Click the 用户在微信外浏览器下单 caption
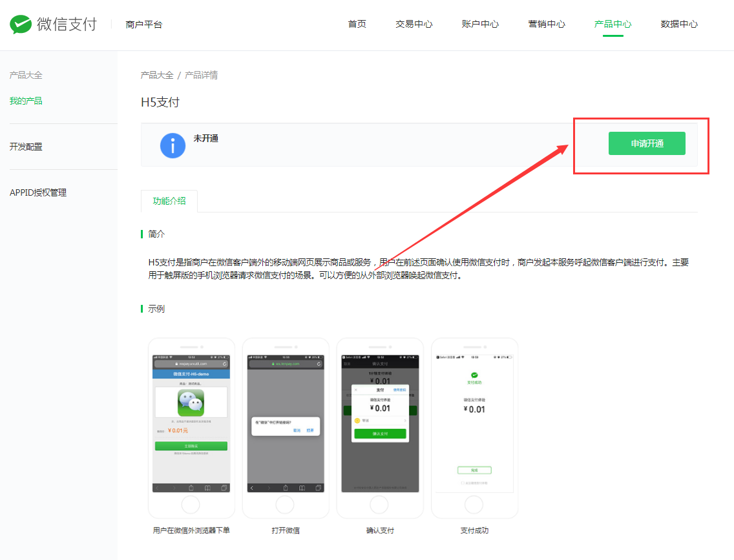734x560 pixels. coord(191,530)
